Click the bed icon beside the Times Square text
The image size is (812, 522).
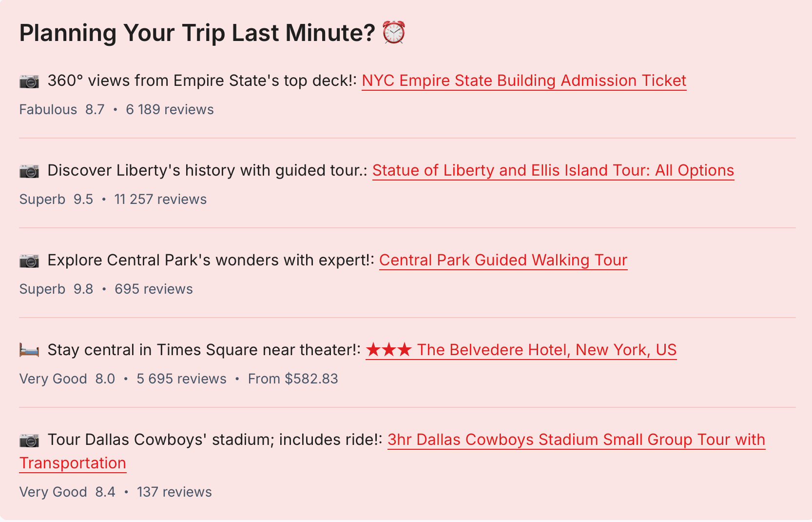tap(29, 350)
